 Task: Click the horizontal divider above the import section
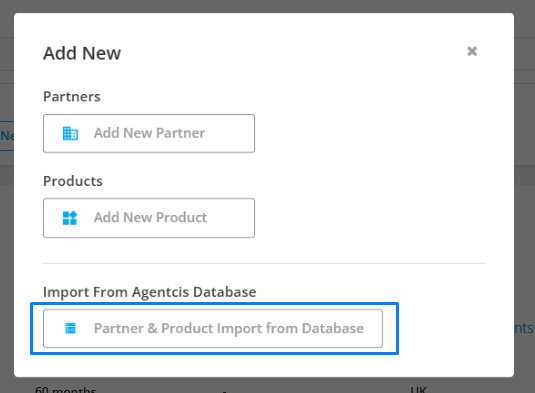[264, 263]
